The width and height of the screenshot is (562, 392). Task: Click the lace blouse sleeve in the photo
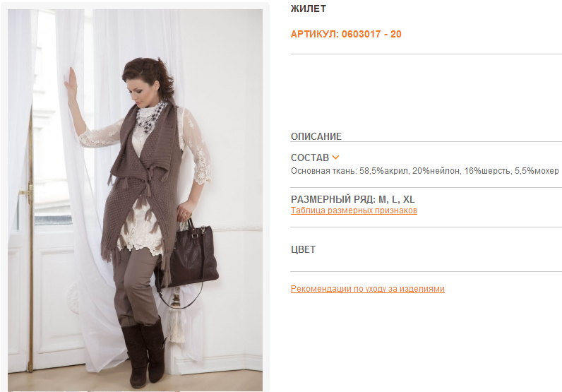click(x=199, y=147)
